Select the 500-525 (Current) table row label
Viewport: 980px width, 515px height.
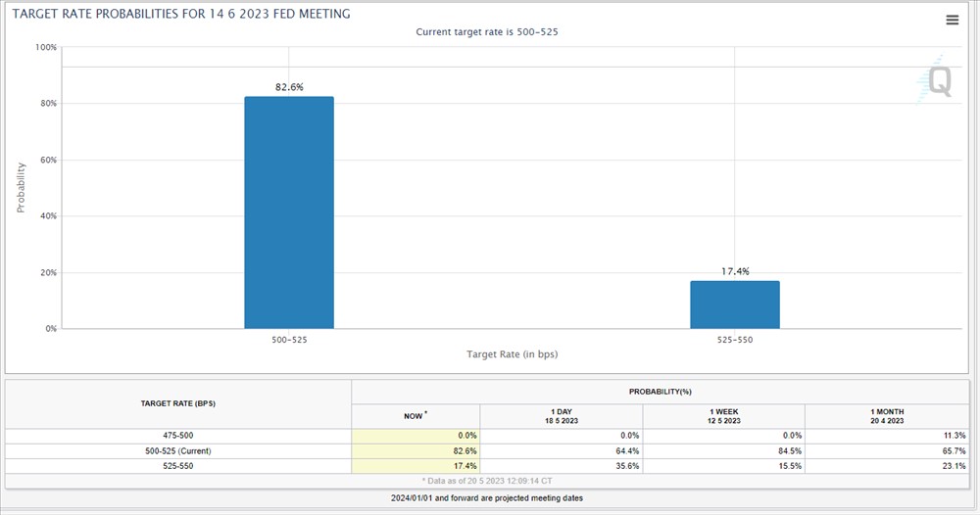(178, 451)
